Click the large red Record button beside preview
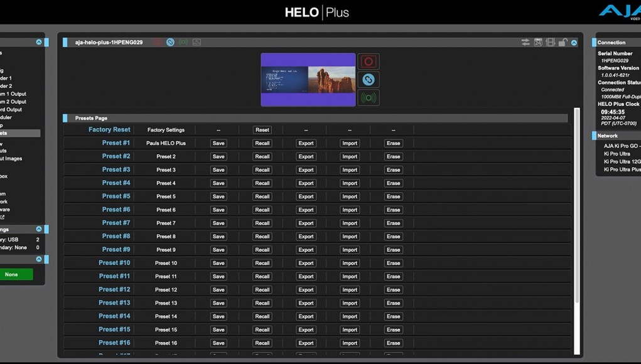The height and width of the screenshot is (364, 641). [x=369, y=62]
